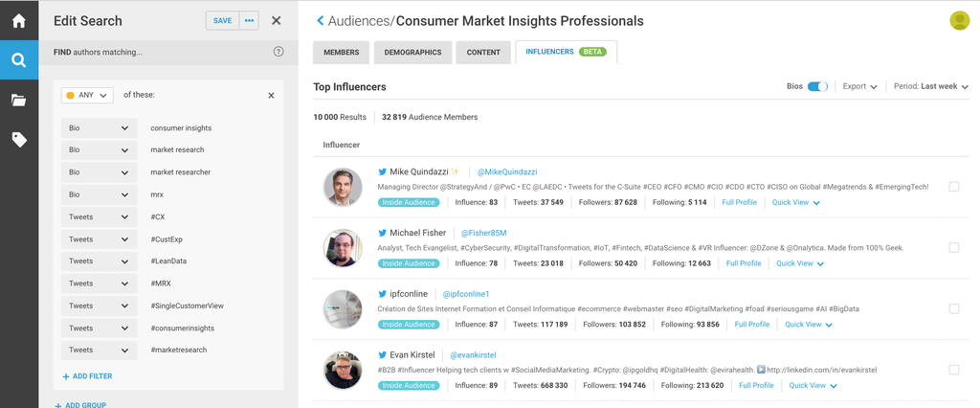Open the search magnifier in sidebar
The height and width of the screenshot is (408, 980).
(x=18, y=60)
